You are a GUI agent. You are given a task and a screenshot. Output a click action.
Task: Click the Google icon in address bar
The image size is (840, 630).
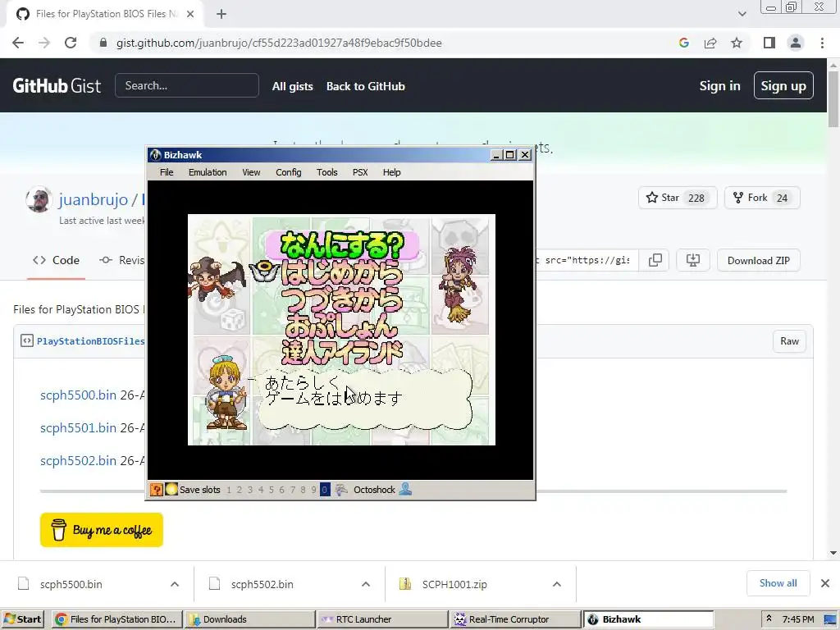[x=683, y=43]
